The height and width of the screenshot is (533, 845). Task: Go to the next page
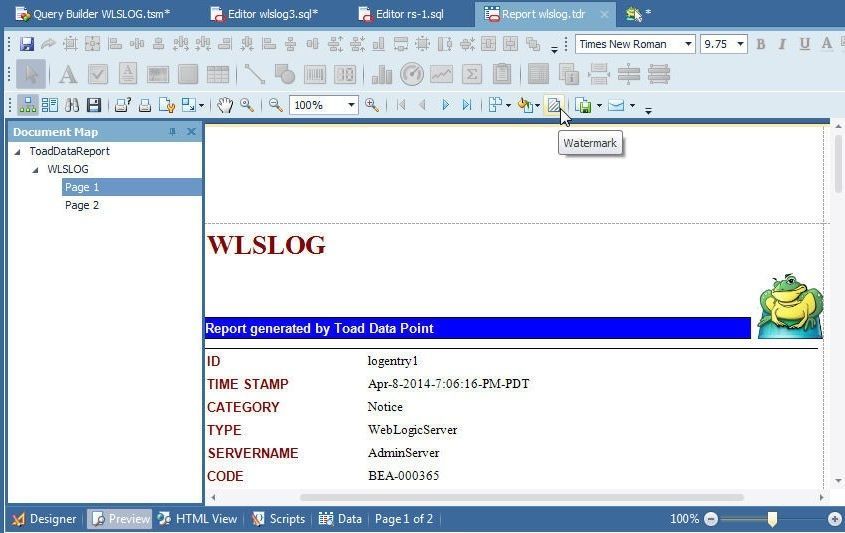445,105
